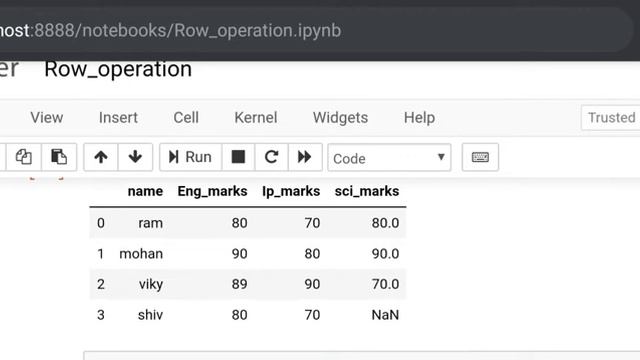The height and width of the screenshot is (360, 640).
Task: Interrupt the kernel with stop icon
Action: (x=238, y=157)
